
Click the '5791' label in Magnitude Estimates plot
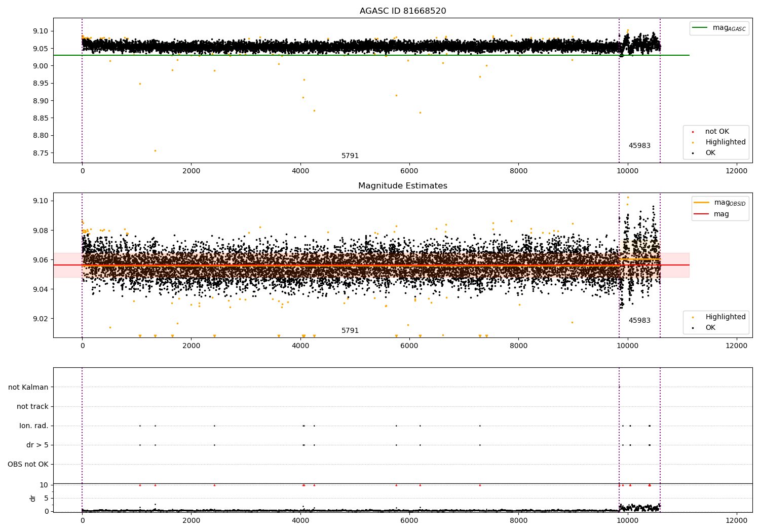350,331
